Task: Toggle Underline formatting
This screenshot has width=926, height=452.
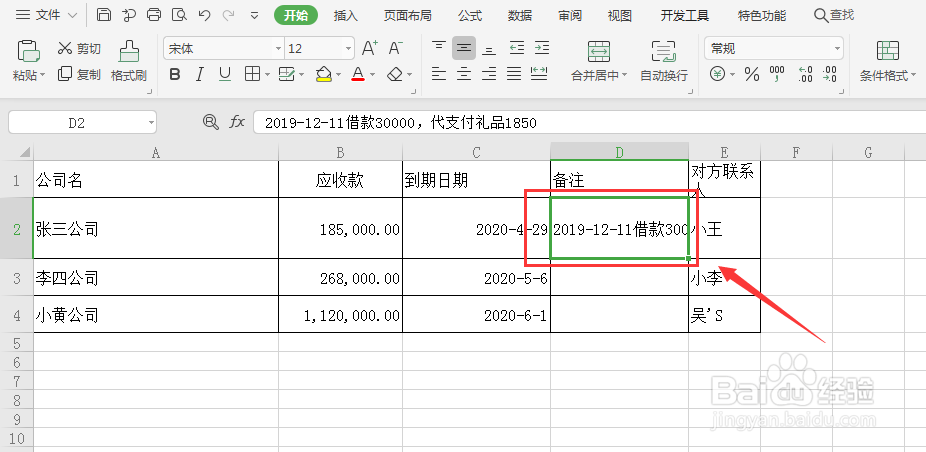Action: click(x=225, y=74)
